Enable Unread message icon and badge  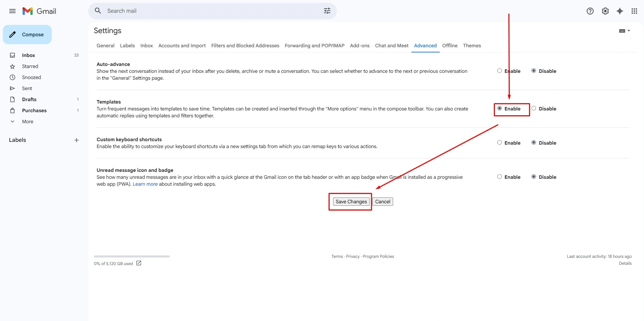point(499,177)
